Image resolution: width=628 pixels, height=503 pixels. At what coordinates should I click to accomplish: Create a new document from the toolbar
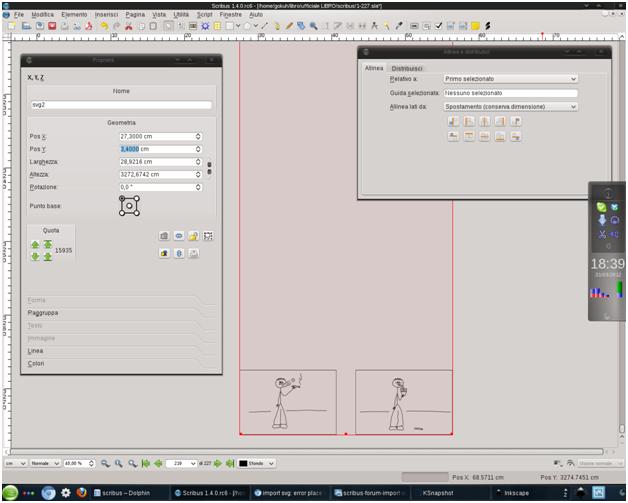click(x=12, y=26)
